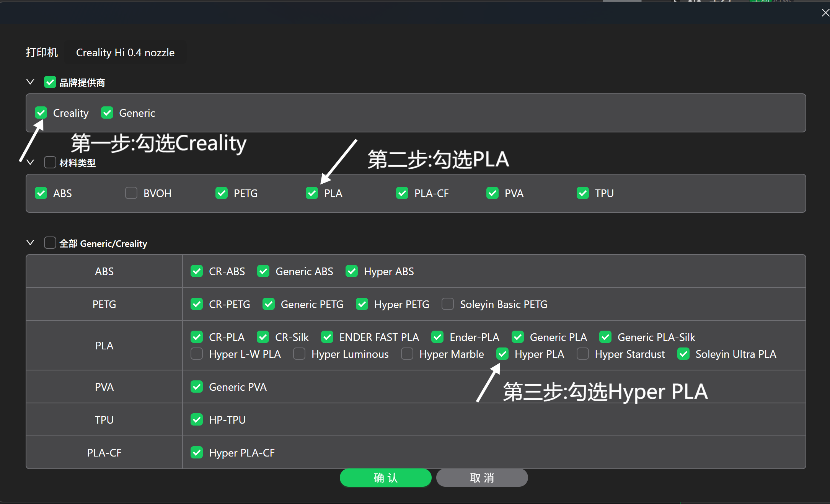The width and height of the screenshot is (830, 504).
Task: Toggle the ABS material type checkbox
Action: [x=41, y=193]
